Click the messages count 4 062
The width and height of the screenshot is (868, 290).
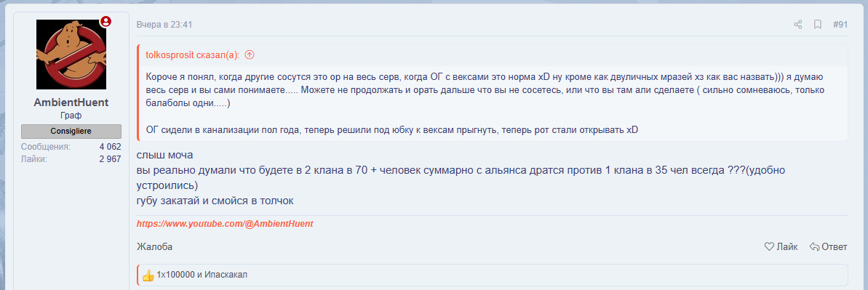point(110,147)
